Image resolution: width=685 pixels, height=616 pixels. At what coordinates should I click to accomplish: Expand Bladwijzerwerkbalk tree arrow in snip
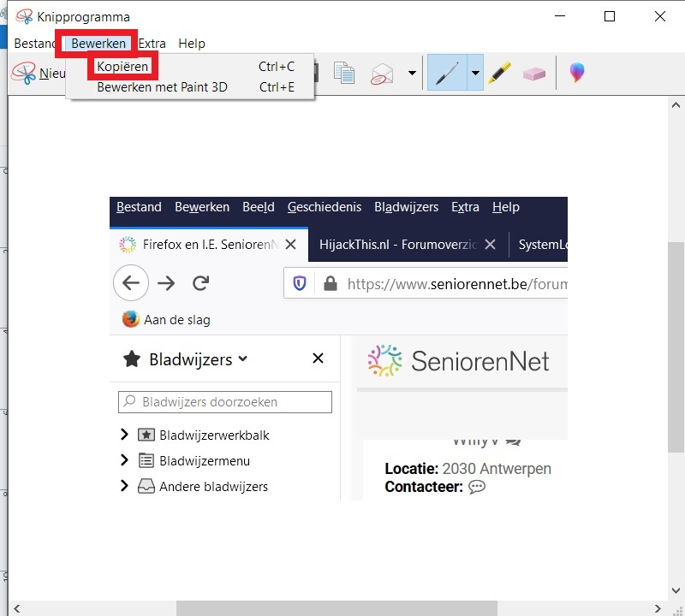pyautogui.click(x=125, y=435)
